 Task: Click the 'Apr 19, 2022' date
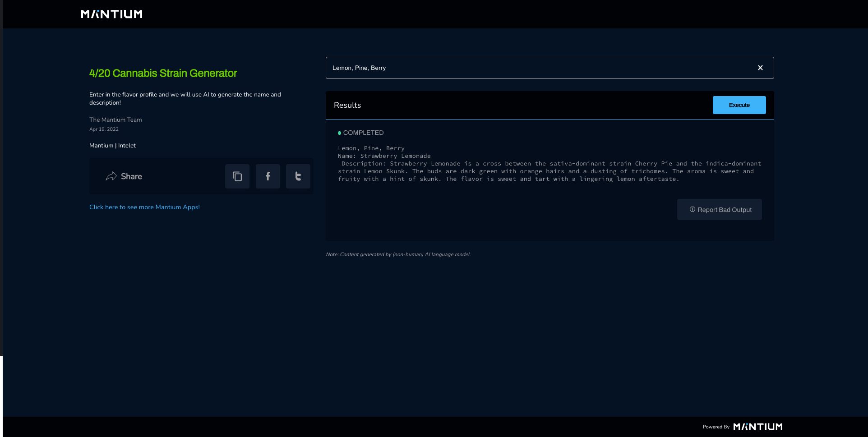click(x=104, y=129)
